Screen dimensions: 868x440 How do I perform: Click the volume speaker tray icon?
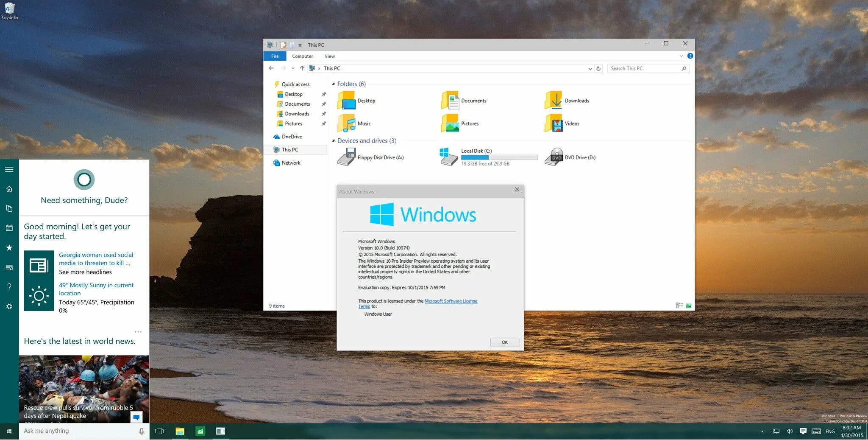tap(790, 431)
